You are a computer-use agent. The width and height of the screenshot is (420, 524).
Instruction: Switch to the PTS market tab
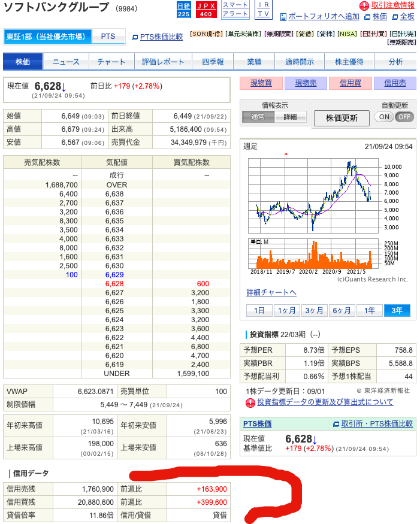(x=108, y=37)
